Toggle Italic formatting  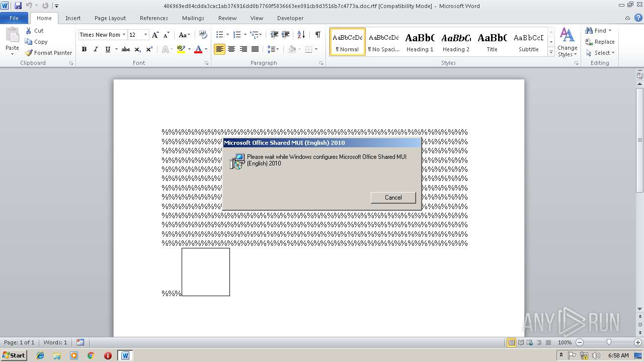tap(96, 49)
